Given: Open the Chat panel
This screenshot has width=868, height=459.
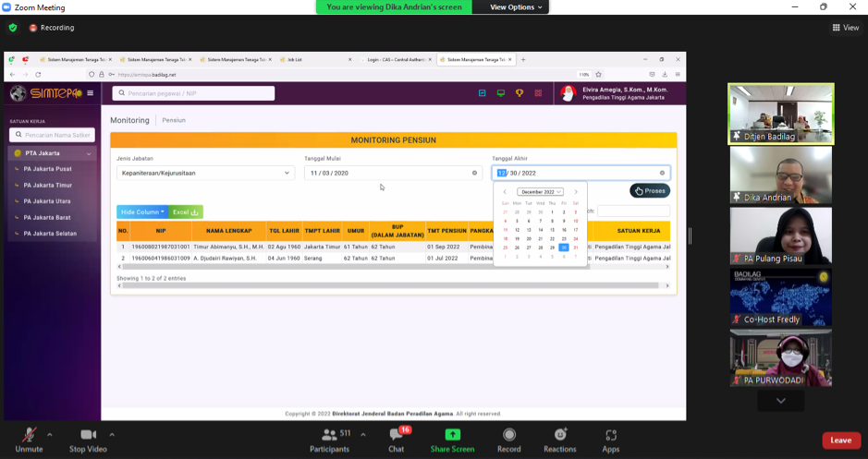Looking at the screenshot, I should coord(396,435).
